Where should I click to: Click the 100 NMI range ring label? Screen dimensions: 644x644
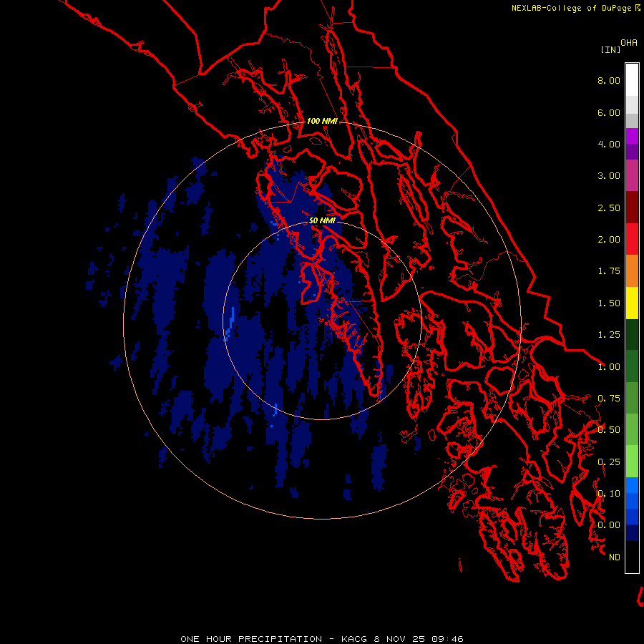tap(322, 121)
